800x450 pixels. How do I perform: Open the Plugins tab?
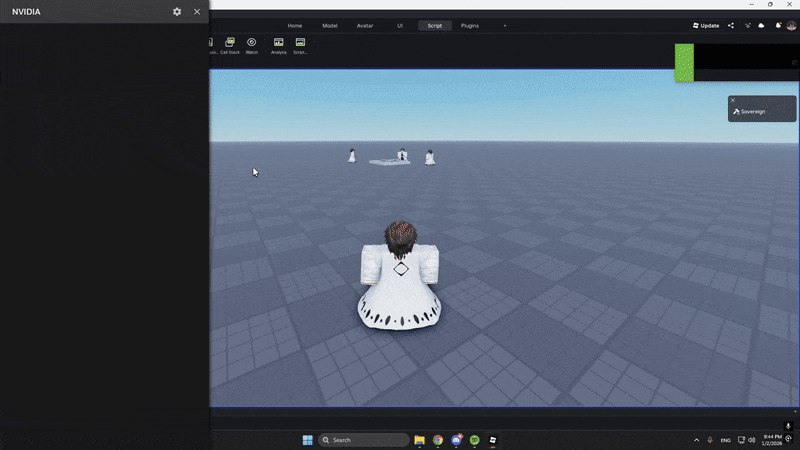[469, 25]
